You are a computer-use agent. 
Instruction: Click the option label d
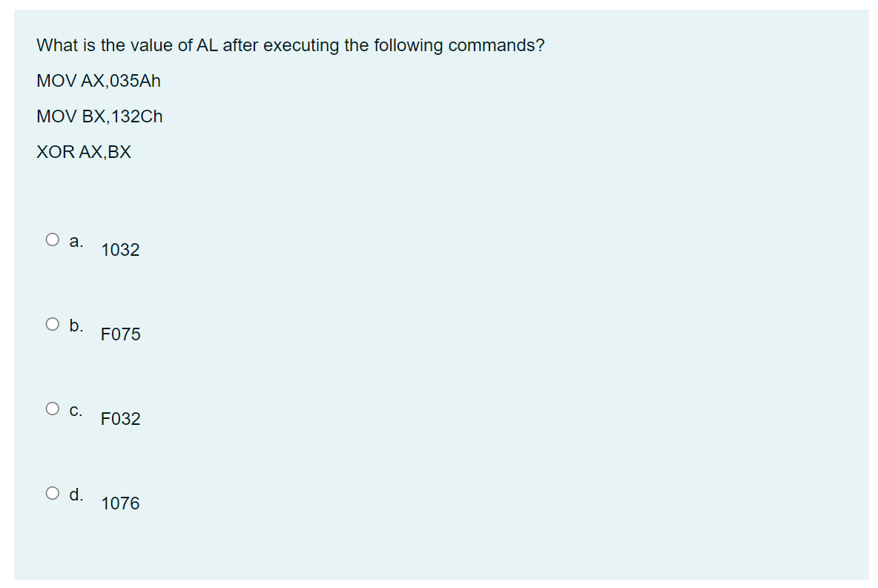pos(76,492)
